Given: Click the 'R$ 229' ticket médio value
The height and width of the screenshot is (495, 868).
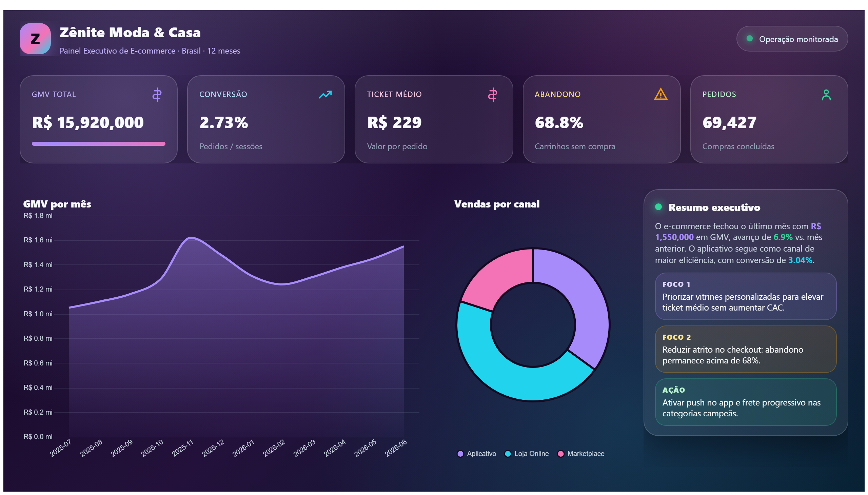Looking at the screenshot, I should (x=394, y=122).
